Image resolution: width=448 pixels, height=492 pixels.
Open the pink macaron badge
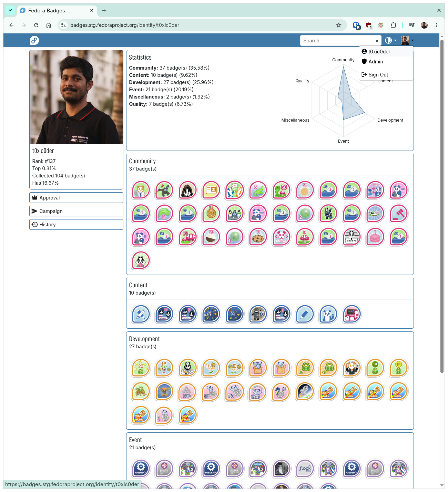tap(375, 237)
